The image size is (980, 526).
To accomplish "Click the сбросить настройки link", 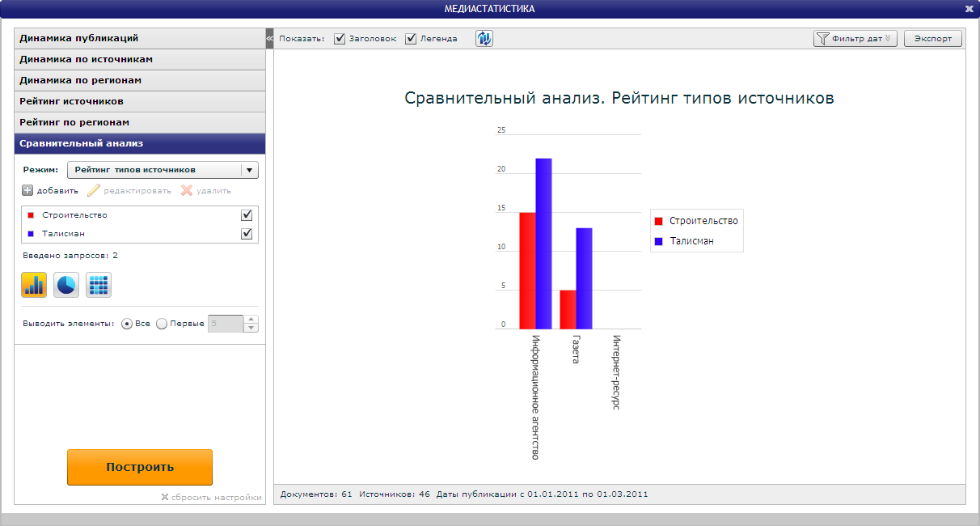I will pyautogui.click(x=211, y=498).
